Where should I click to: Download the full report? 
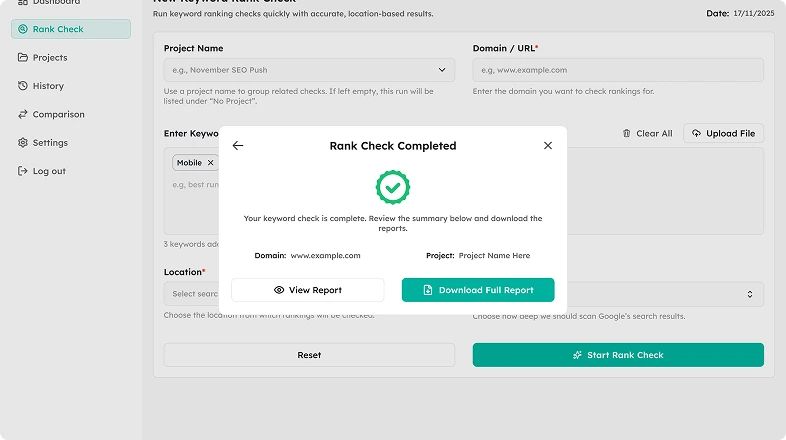tap(478, 290)
